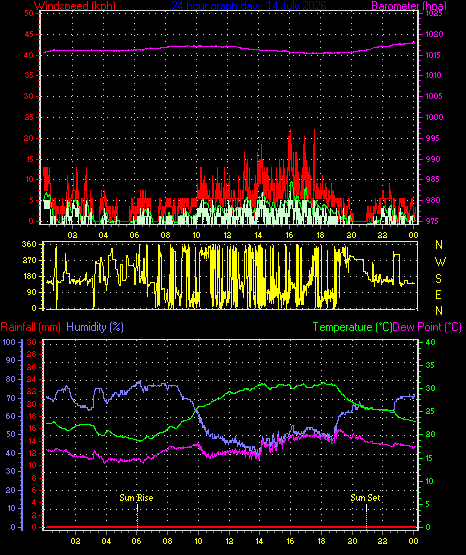Screen dimensions: 466x555
Task: Click 360 on the wind direction axis
Action: click(29, 244)
